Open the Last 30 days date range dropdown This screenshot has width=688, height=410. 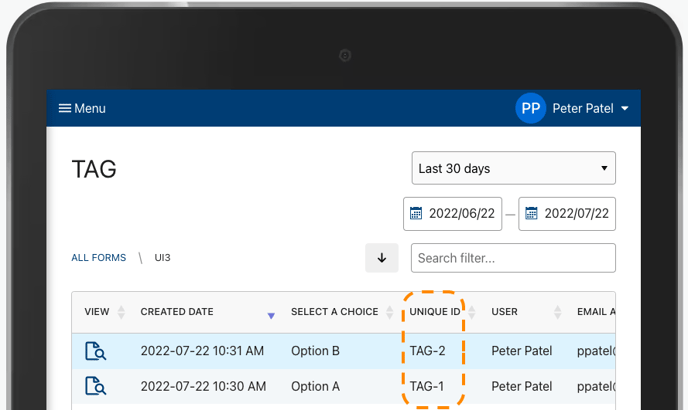tap(513, 168)
